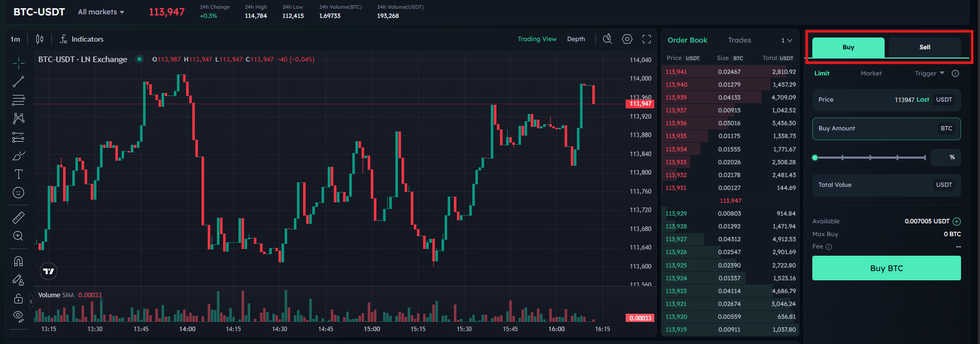
Task: Select the crosshair cursor tool
Action: [x=18, y=63]
